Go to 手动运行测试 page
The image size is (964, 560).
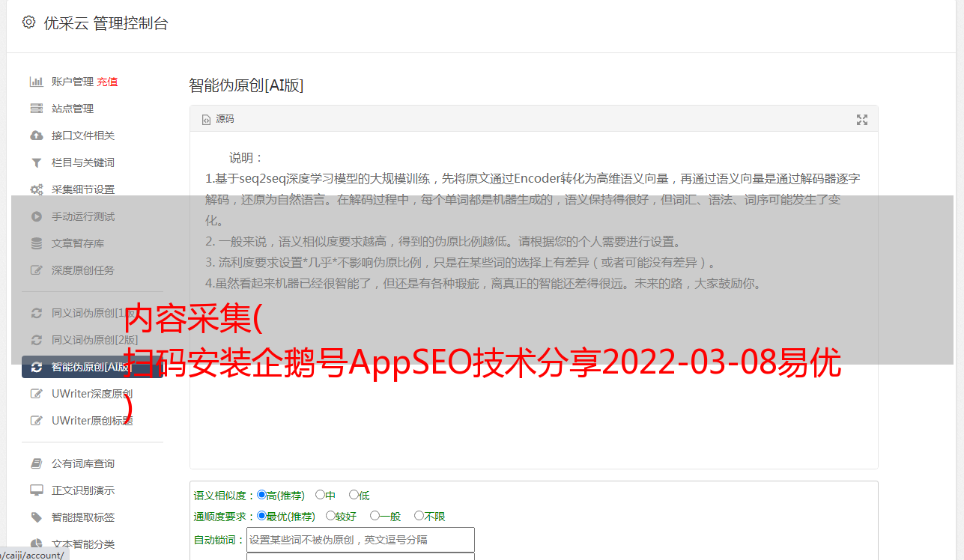click(83, 216)
